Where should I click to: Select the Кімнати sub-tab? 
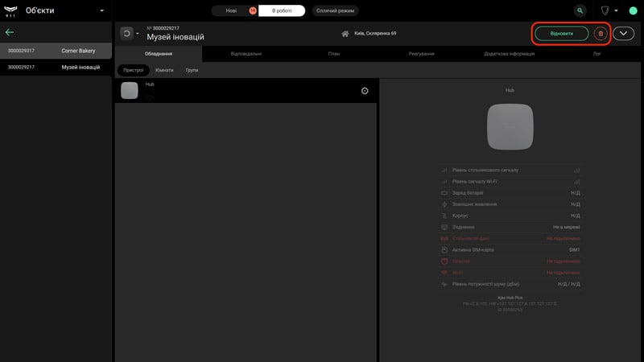(164, 70)
